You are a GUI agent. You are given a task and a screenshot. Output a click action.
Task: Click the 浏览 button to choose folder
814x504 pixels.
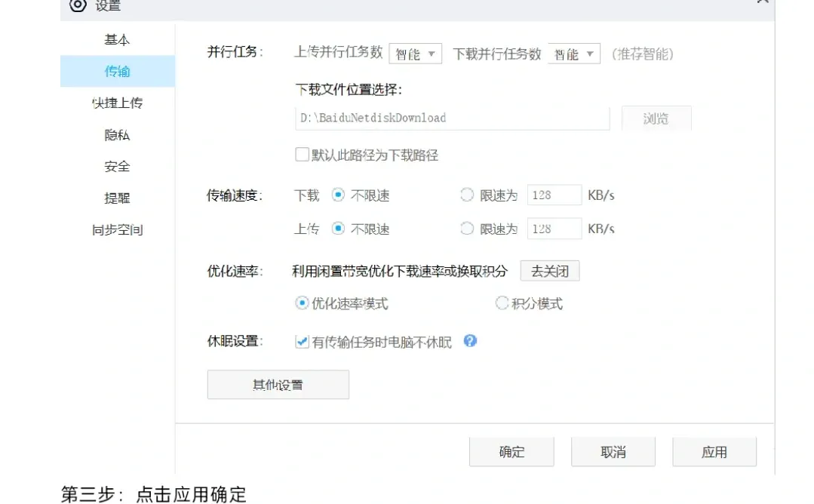click(x=656, y=118)
